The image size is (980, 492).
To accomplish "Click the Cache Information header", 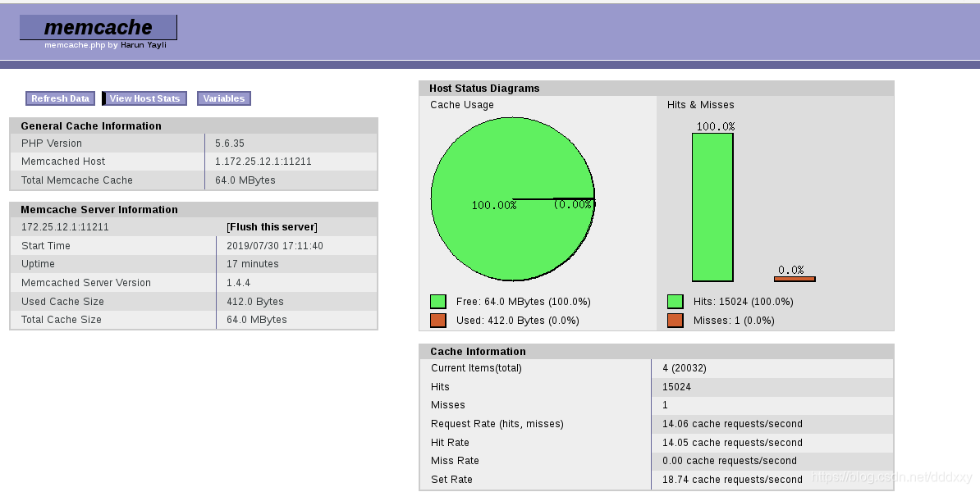I will tap(479, 351).
